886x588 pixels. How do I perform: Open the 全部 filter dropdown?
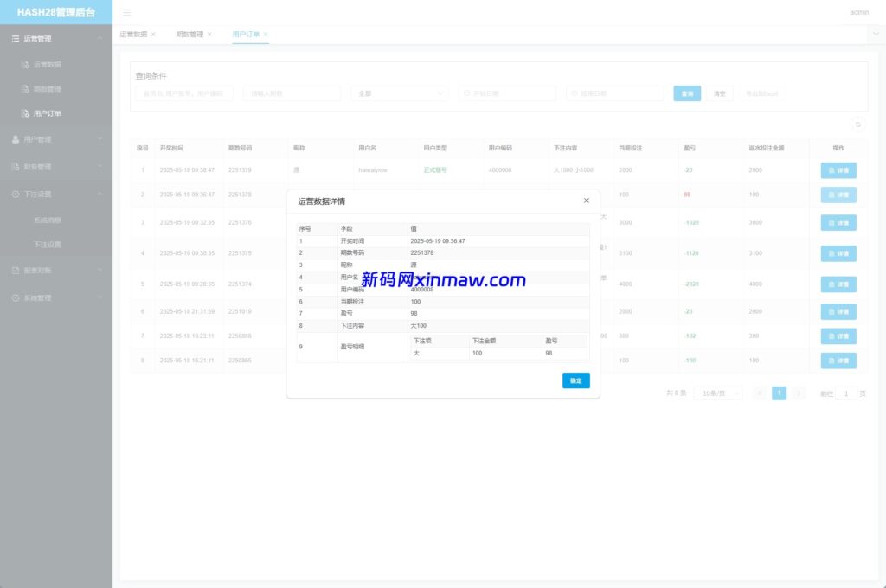tap(400, 93)
